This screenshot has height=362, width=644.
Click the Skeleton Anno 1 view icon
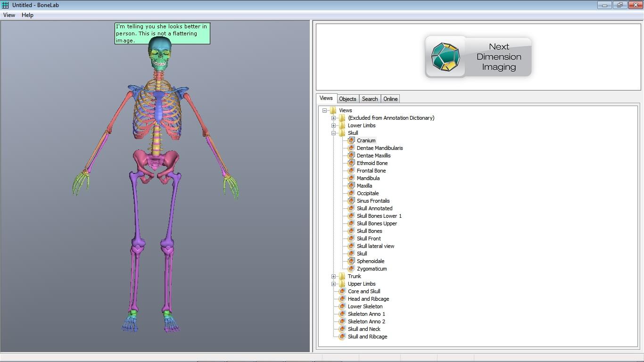pos(342,314)
